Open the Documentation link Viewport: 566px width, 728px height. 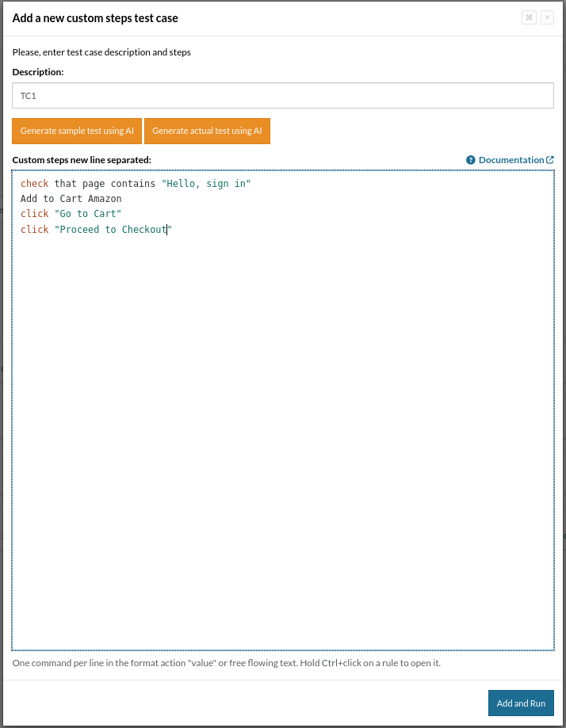(x=511, y=160)
